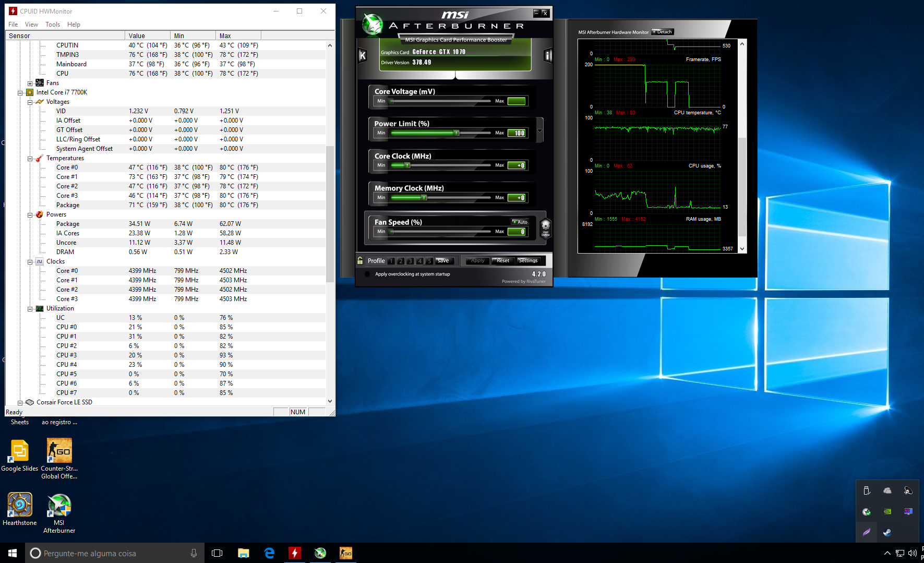Open the View menu in HWMonitor

31,25
